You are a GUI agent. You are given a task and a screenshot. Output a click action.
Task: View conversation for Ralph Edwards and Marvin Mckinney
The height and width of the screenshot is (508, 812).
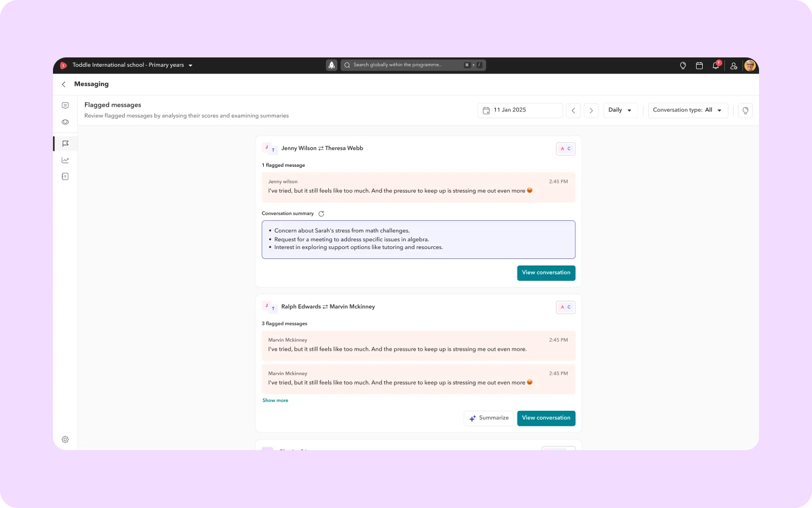pos(546,418)
